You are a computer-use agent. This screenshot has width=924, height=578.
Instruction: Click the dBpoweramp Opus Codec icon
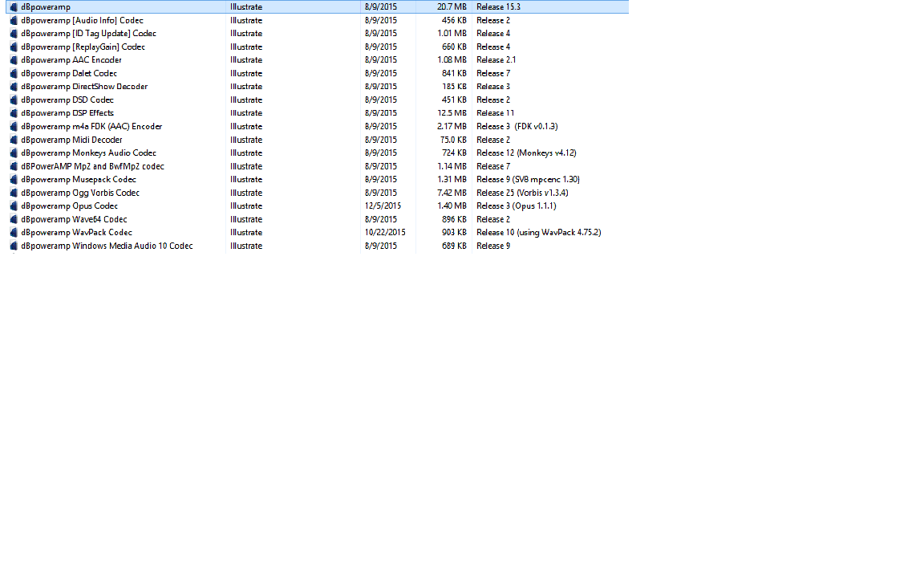pos(14,206)
